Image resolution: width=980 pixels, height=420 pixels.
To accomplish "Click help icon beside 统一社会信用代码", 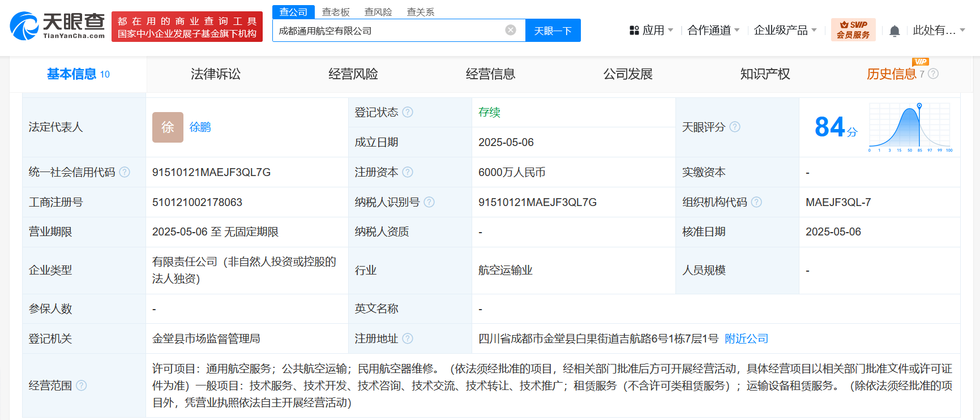I will coord(125,172).
